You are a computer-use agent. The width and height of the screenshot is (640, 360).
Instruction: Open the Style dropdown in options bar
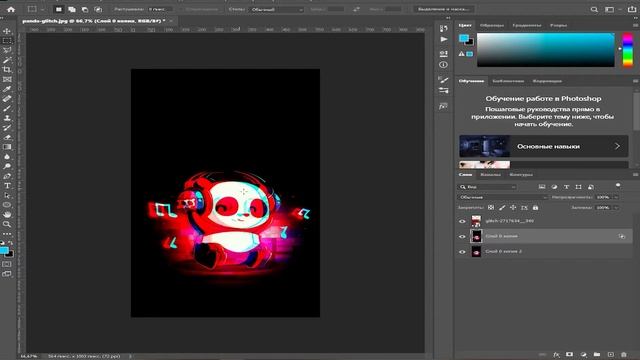(x=276, y=9)
